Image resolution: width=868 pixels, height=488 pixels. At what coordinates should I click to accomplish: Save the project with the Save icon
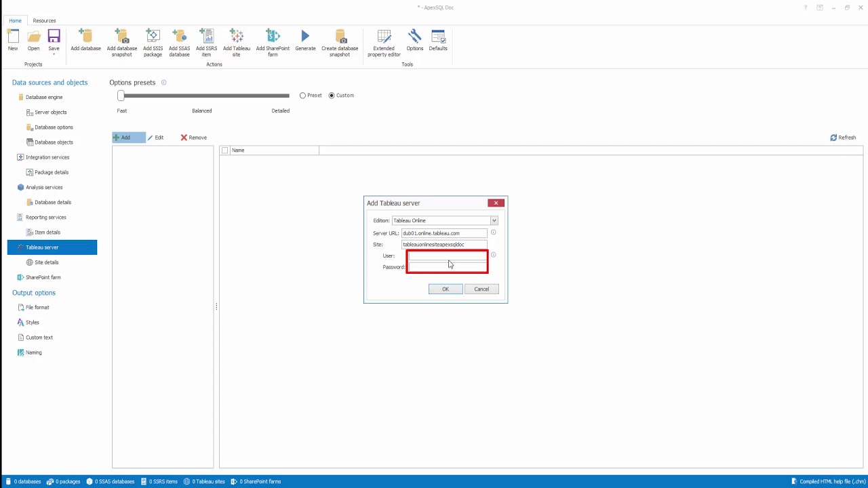click(x=54, y=37)
